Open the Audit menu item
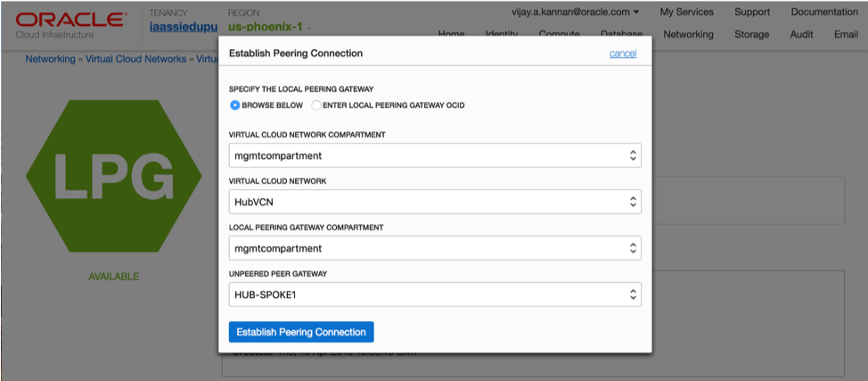868x381 pixels. click(802, 35)
